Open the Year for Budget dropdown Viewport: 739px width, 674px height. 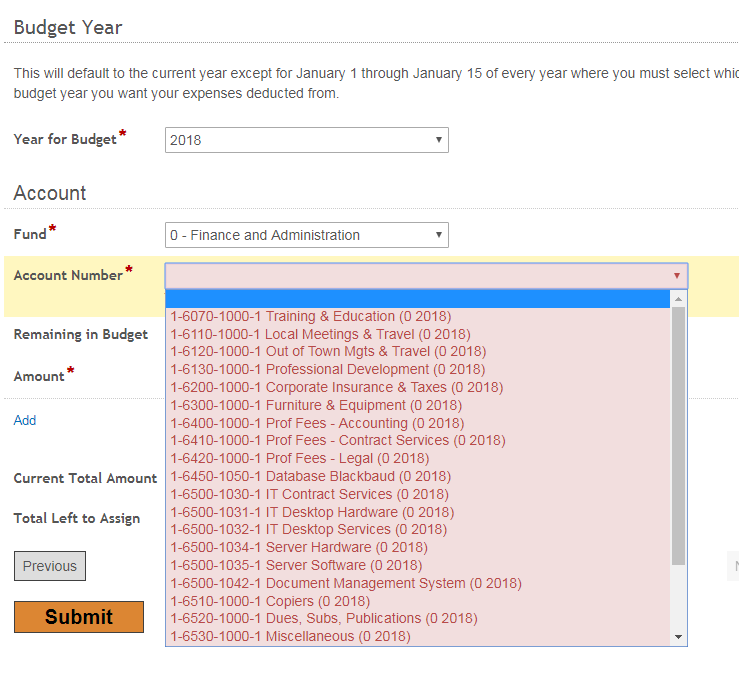click(306, 140)
